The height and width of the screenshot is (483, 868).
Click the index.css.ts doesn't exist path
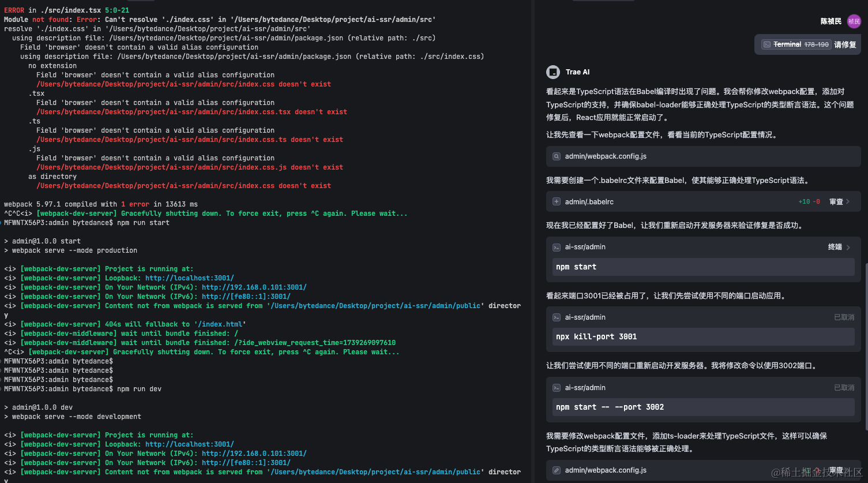190,140
